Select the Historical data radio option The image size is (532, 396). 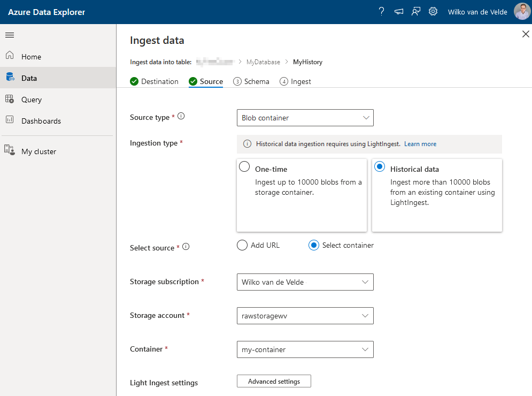click(x=380, y=166)
